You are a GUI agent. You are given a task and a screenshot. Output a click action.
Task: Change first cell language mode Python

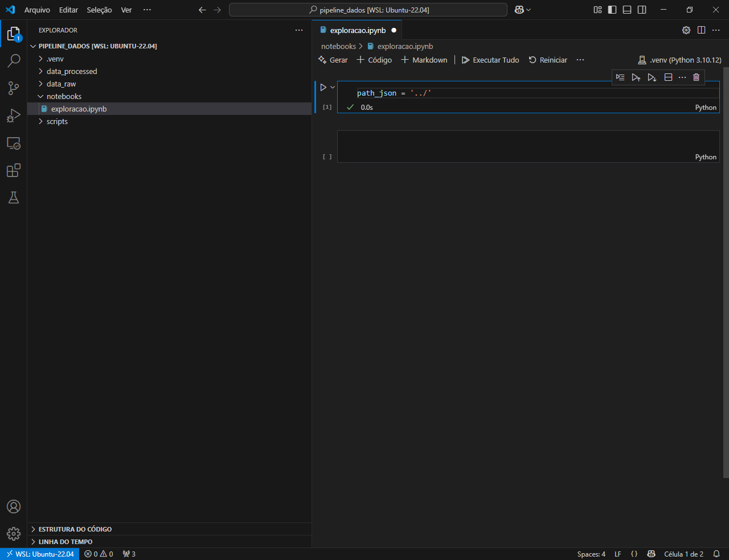706,108
